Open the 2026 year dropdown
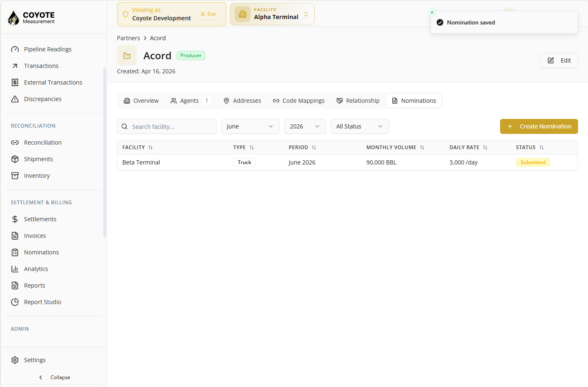 pos(305,126)
